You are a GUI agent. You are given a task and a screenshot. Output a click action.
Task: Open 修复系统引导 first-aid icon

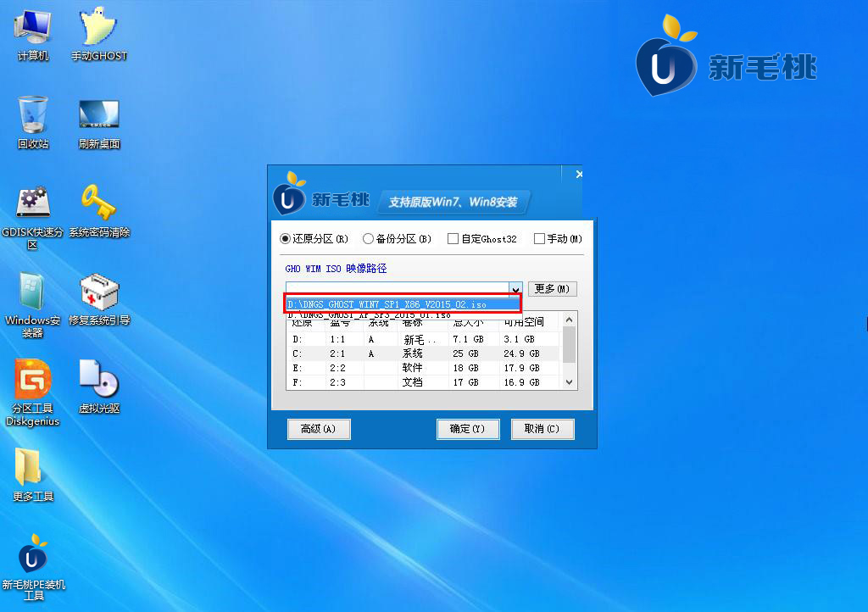[x=98, y=292]
